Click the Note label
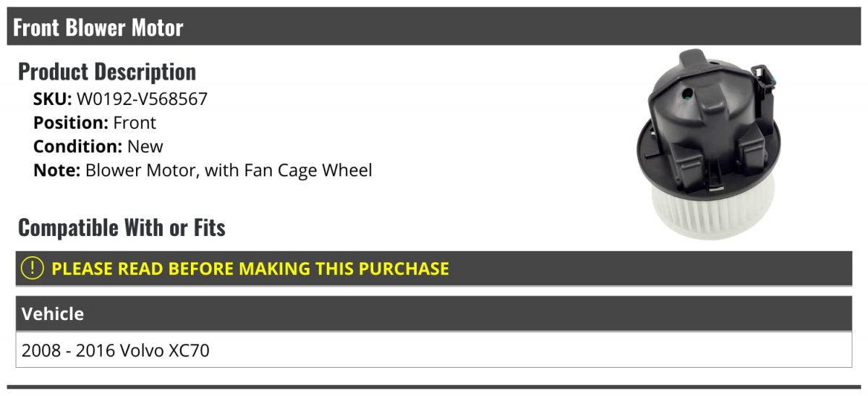 tap(56, 171)
